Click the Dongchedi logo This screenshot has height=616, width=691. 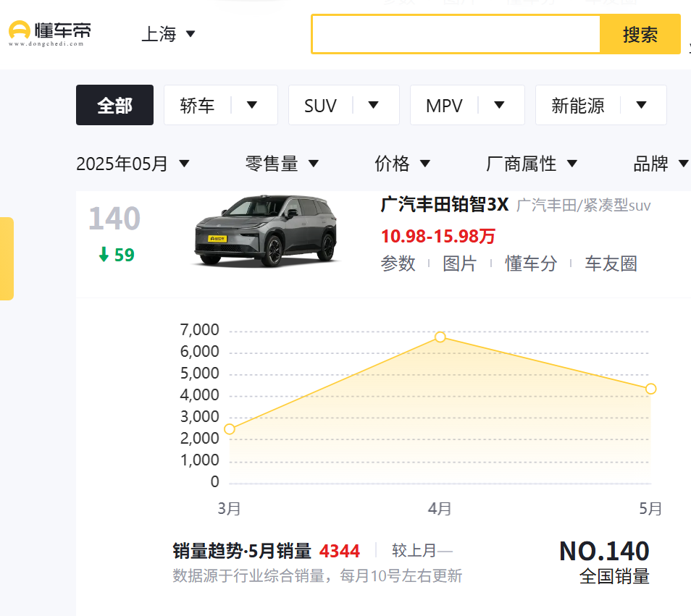pos(50,33)
